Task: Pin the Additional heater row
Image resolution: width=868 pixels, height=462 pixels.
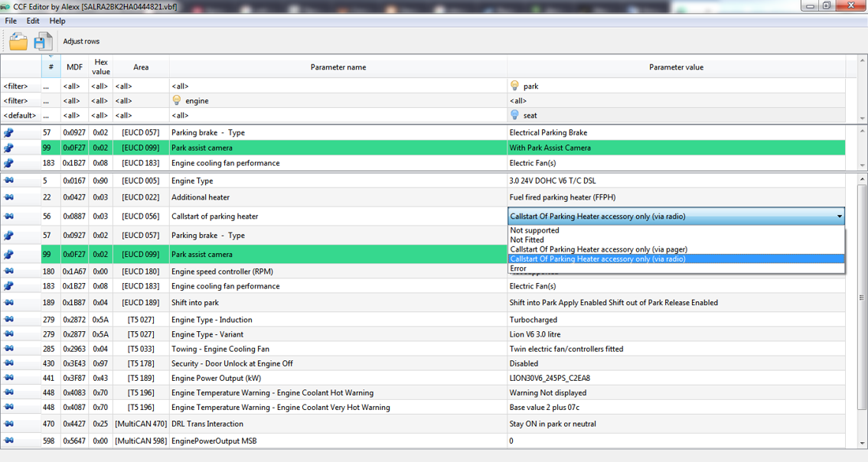Action: pos(9,197)
